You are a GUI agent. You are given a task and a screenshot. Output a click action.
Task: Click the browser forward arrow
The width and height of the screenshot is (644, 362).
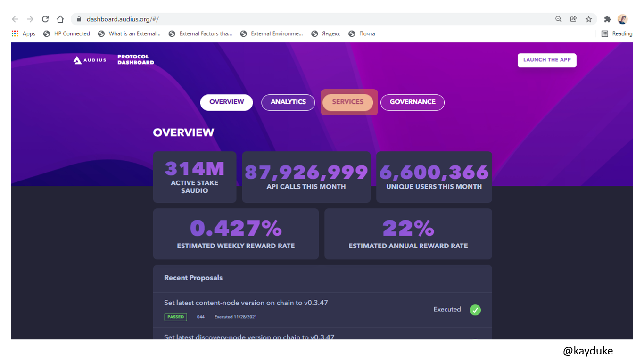pyautogui.click(x=30, y=19)
